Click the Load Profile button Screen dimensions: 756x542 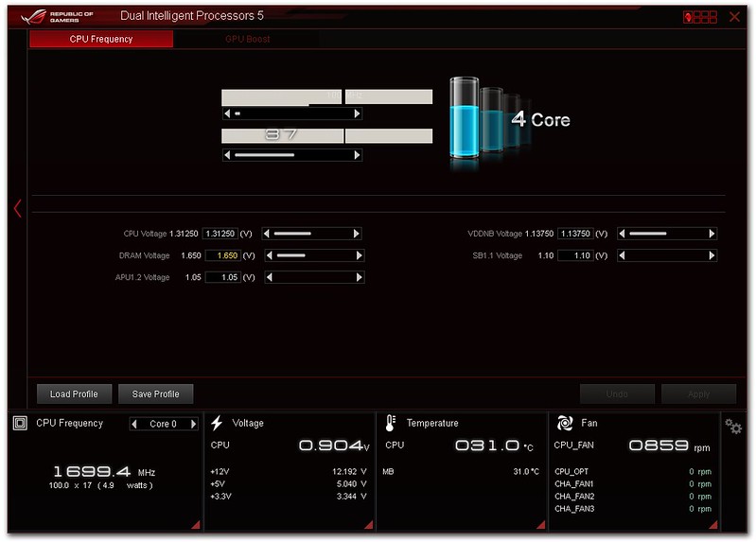(x=74, y=393)
